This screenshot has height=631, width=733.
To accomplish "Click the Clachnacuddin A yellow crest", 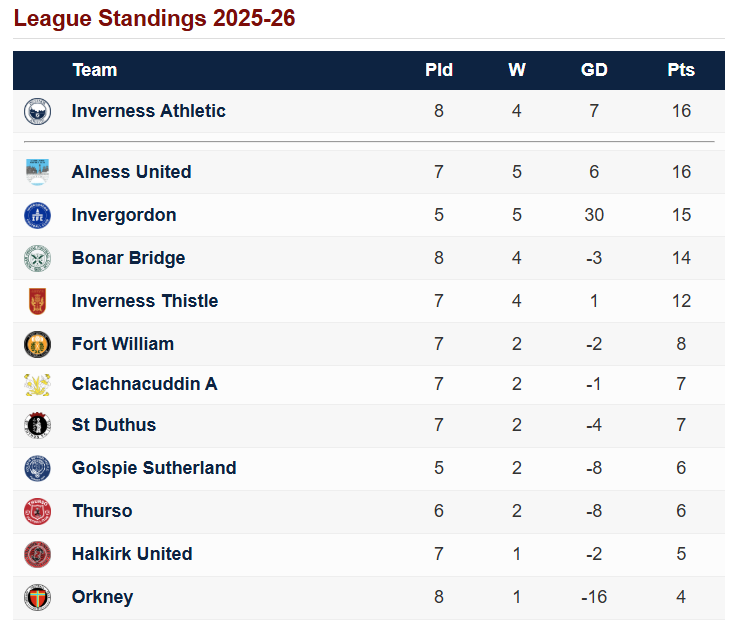I will pyautogui.click(x=37, y=384).
